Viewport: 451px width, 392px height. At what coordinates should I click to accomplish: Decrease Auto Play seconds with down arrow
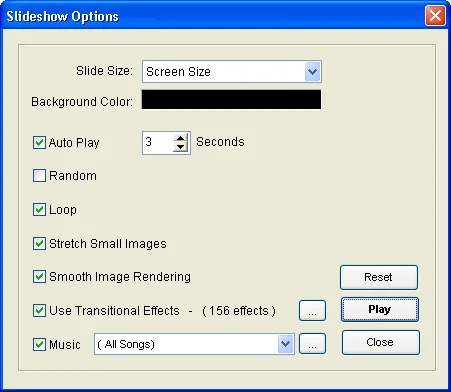pos(181,147)
